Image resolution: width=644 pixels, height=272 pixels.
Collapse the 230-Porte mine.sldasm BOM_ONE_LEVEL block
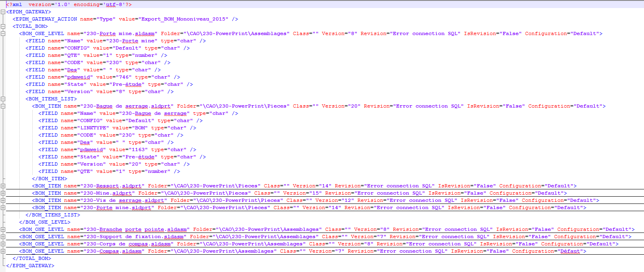[3, 33]
